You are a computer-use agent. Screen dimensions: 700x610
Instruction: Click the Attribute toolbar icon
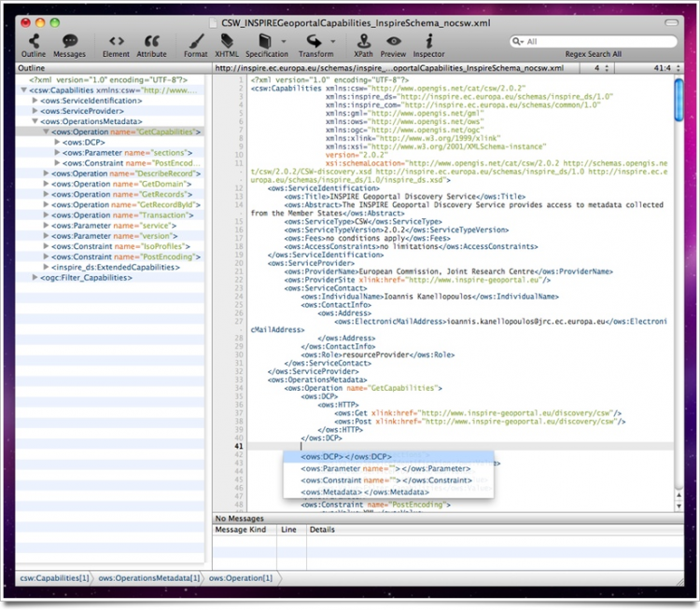pyautogui.click(x=151, y=41)
